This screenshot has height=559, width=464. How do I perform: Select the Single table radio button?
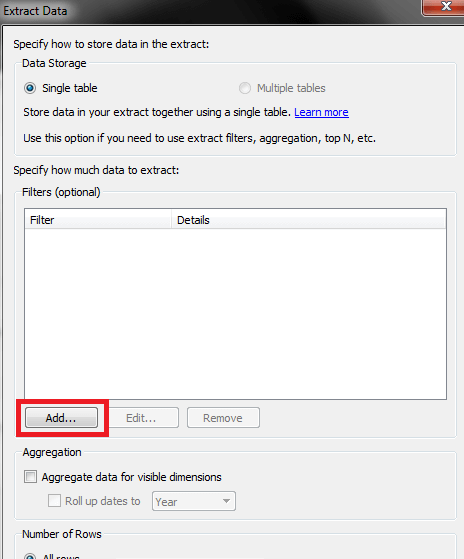(30, 88)
